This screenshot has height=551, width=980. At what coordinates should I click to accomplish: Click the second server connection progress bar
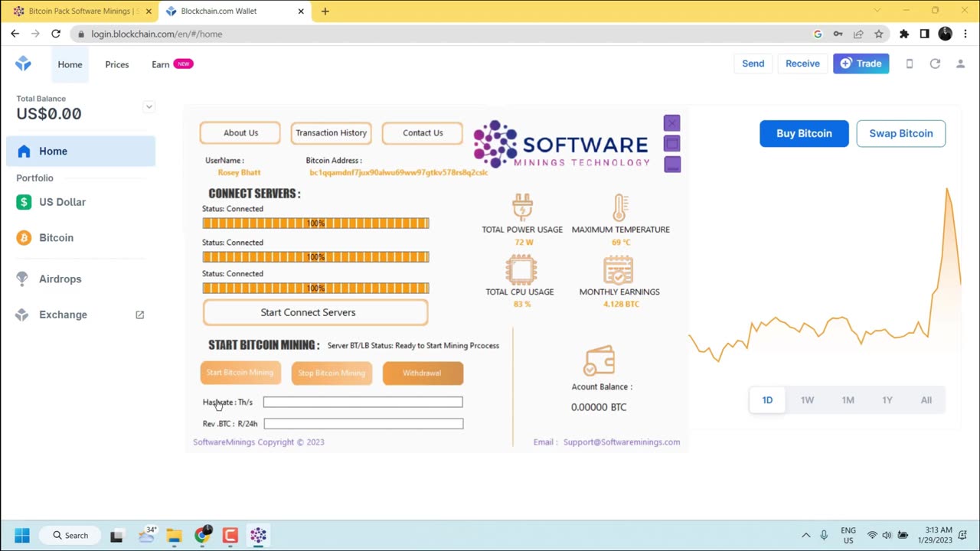pyautogui.click(x=315, y=257)
